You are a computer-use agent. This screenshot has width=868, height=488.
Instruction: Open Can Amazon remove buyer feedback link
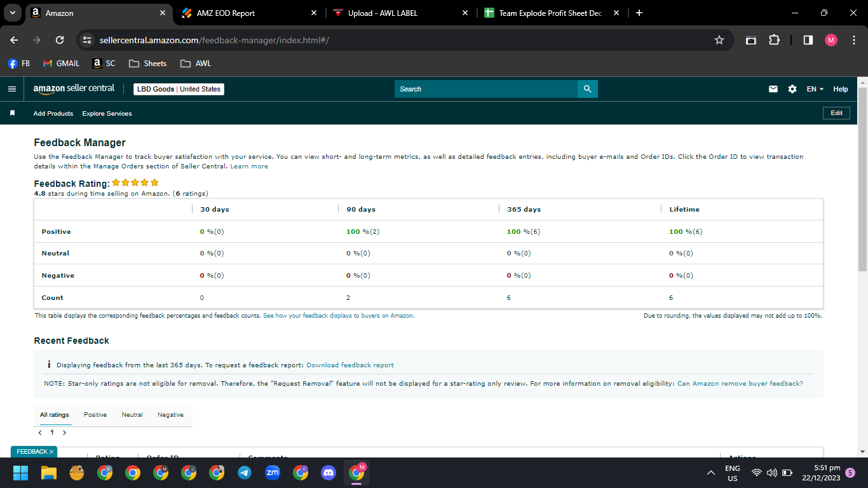[x=740, y=384]
